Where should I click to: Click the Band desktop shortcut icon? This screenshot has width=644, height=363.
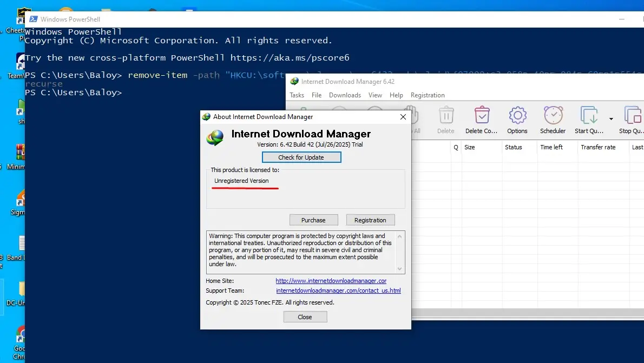pyautogui.click(x=21, y=243)
